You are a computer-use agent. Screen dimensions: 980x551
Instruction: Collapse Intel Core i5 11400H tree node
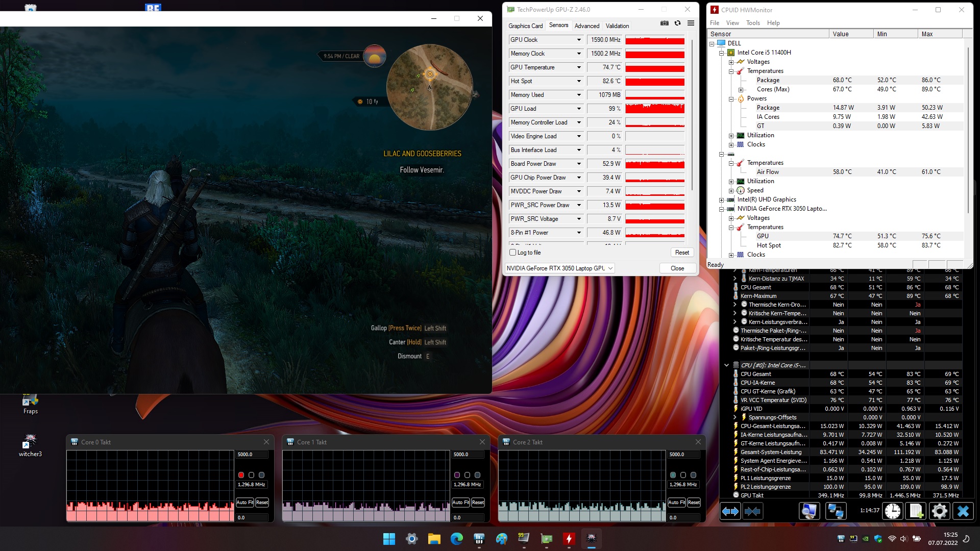click(x=722, y=53)
